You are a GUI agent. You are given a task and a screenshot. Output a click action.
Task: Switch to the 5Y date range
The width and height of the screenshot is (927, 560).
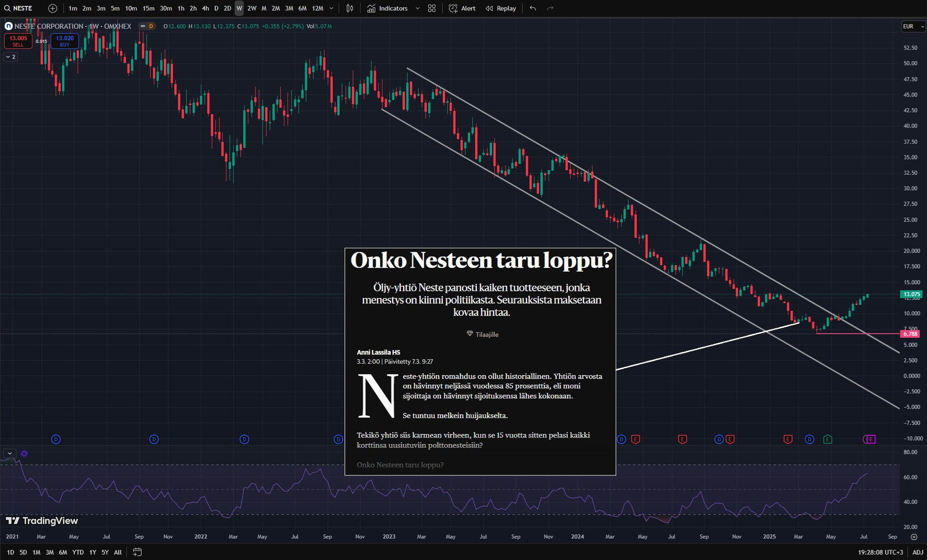[105, 552]
